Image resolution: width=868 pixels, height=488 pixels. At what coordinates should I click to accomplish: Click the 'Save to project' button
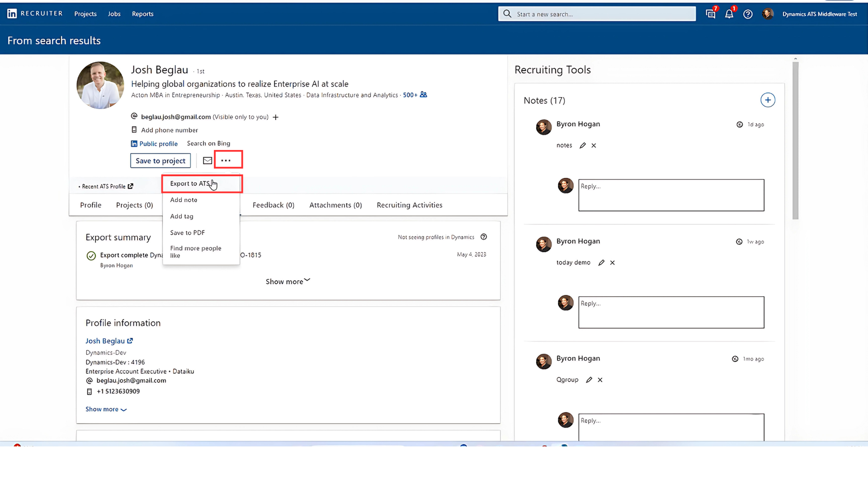tap(160, 160)
